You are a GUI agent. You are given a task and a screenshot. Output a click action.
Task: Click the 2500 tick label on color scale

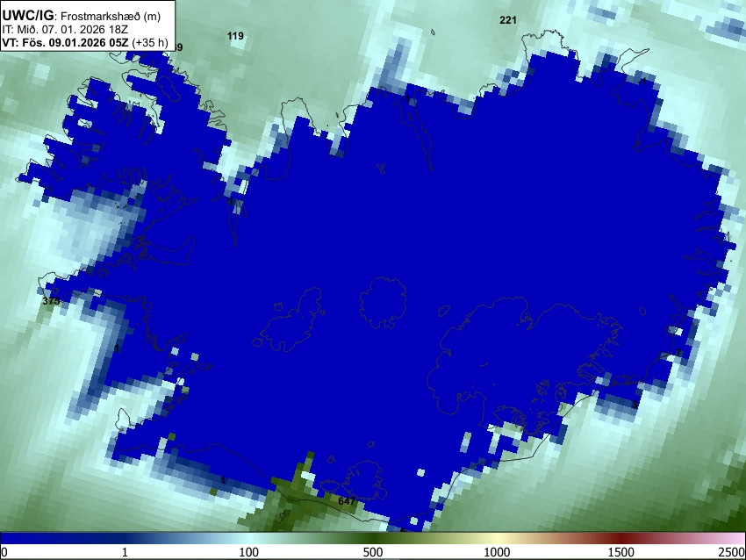[733, 552]
